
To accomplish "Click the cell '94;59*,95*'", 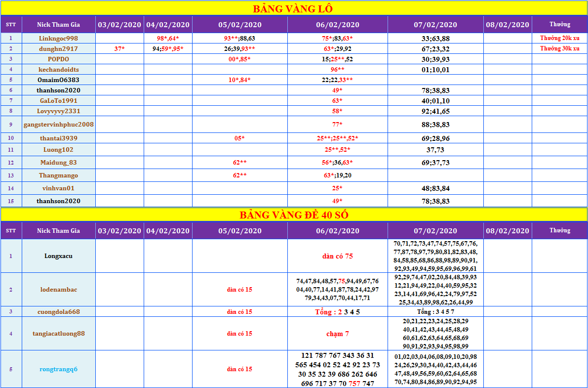I will tap(168, 48).
